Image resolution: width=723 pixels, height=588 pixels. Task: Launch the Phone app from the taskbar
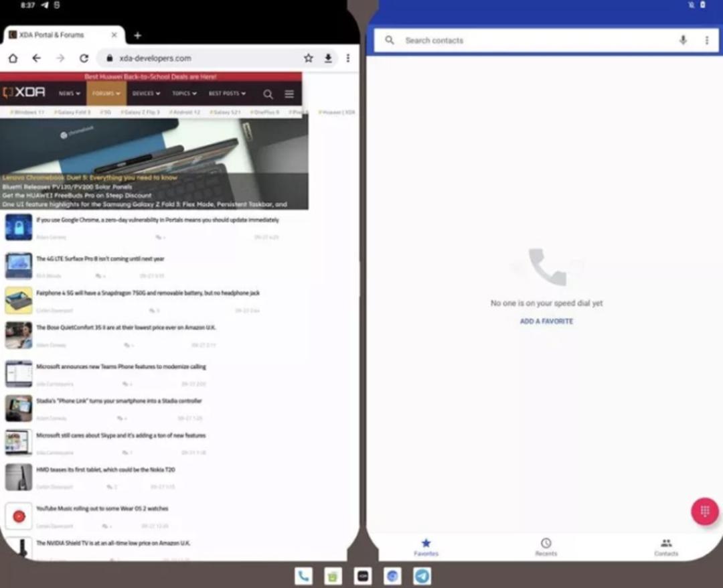[x=303, y=576]
